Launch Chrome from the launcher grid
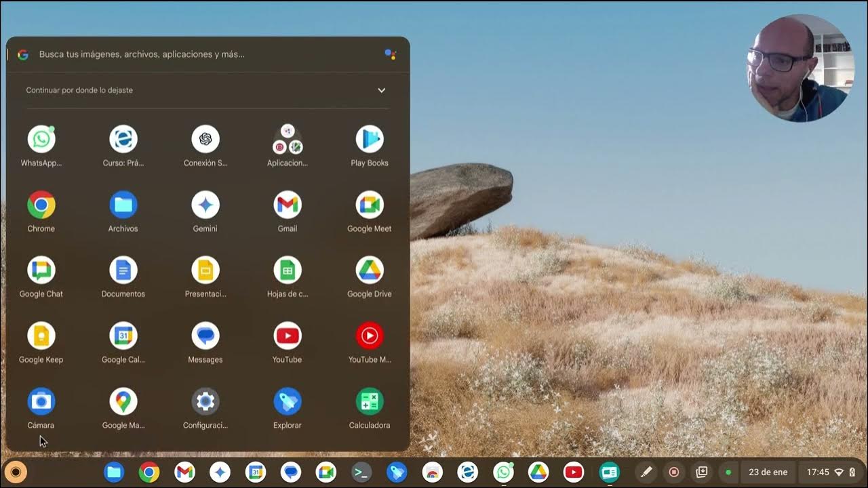 [41, 205]
